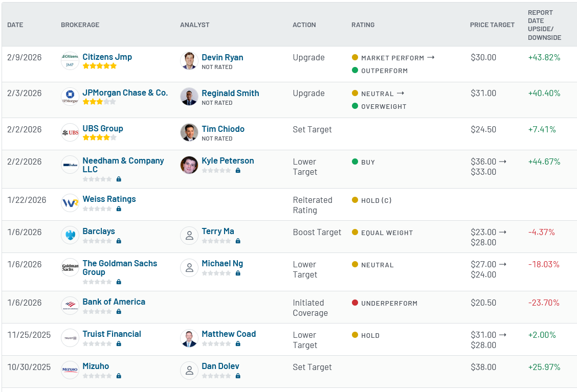This screenshot has width=577, height=392.
Task: Click Kyle Peterson's analyst photo
Action: pyautogui.click(x=189, y=165)
